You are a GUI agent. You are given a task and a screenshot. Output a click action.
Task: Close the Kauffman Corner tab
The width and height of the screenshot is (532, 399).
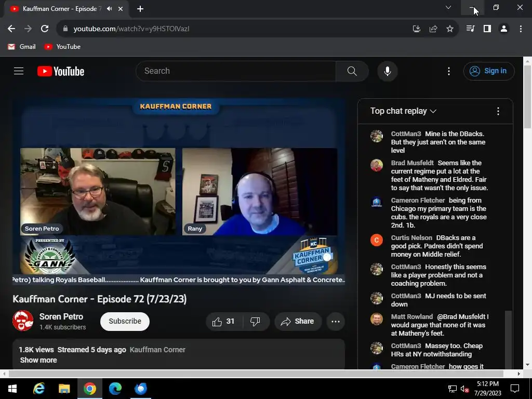pyautogui.click(x=121, y=9)
